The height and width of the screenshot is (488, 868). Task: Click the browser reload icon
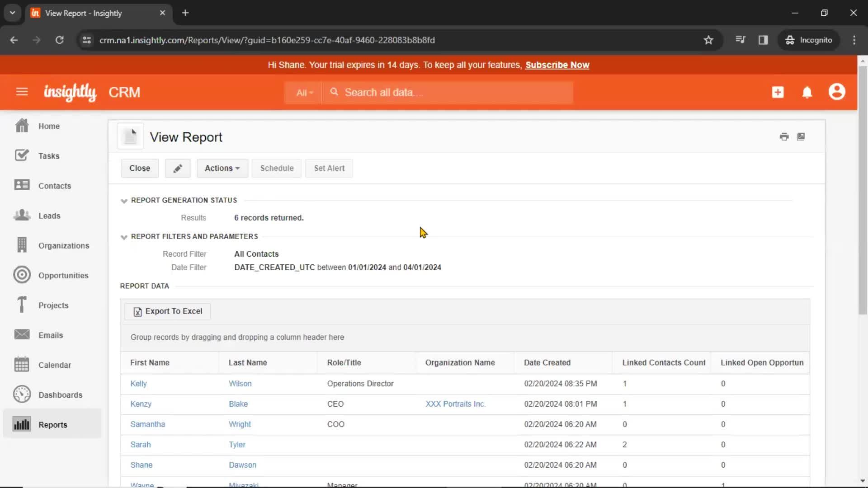click(59, 40)
